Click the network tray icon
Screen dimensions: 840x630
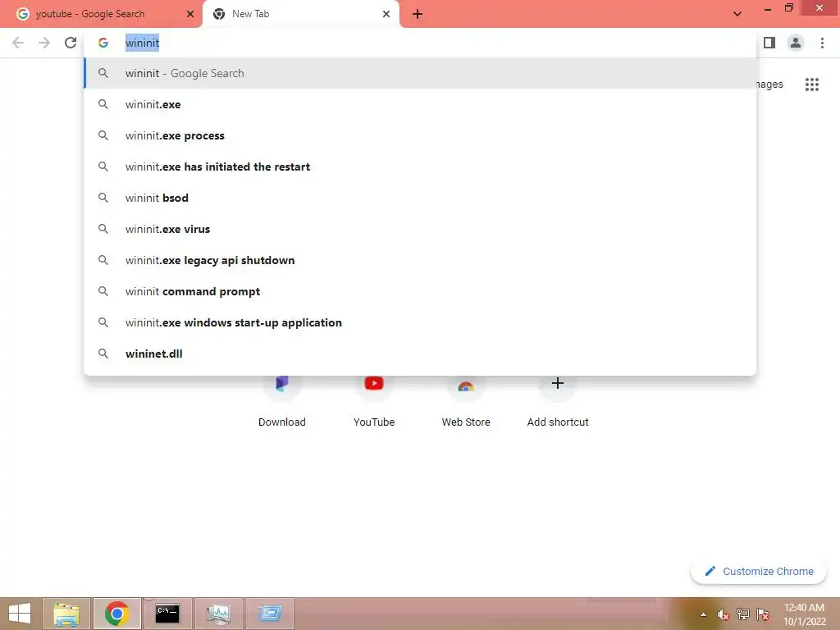(743, 614)
